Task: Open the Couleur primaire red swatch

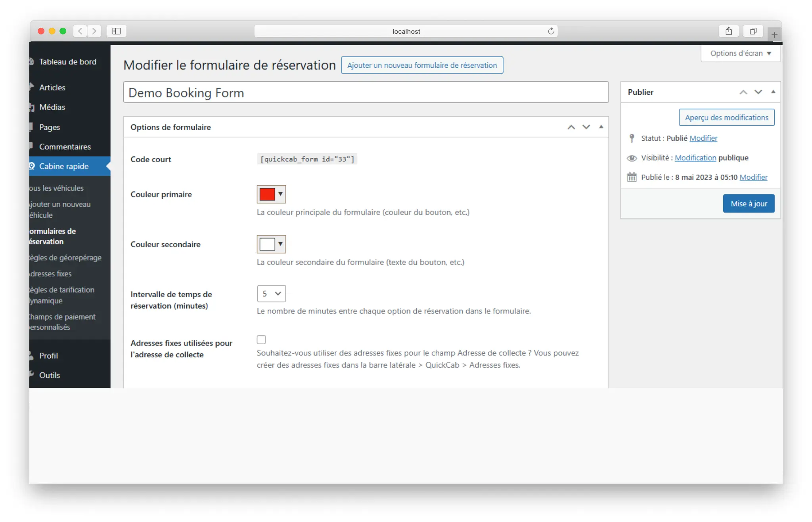Action: [267, 194]
